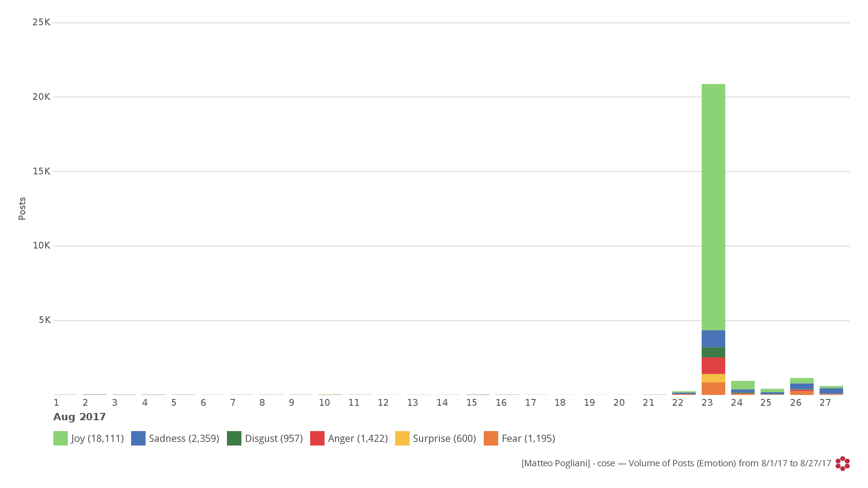Click the green Joy segment of the Aug 24 bar
The image size is (868, 488).
(742, 385)
